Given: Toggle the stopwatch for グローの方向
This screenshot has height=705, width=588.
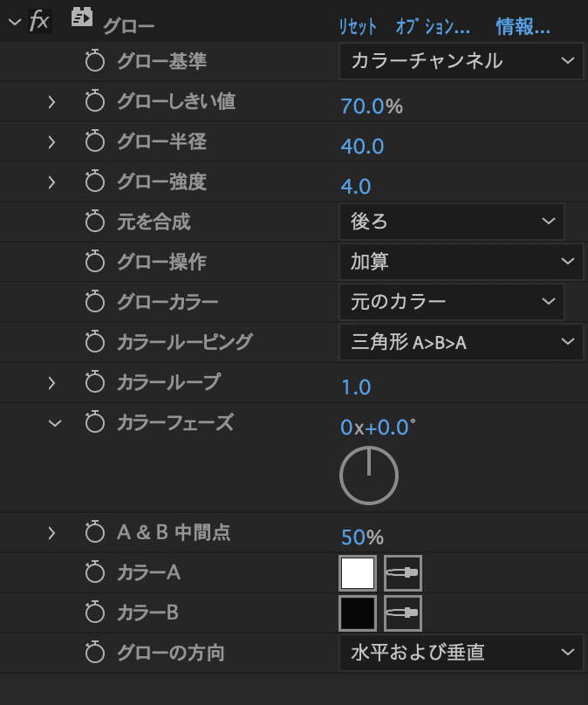Looking at the screenshot, I should (94, 652).
